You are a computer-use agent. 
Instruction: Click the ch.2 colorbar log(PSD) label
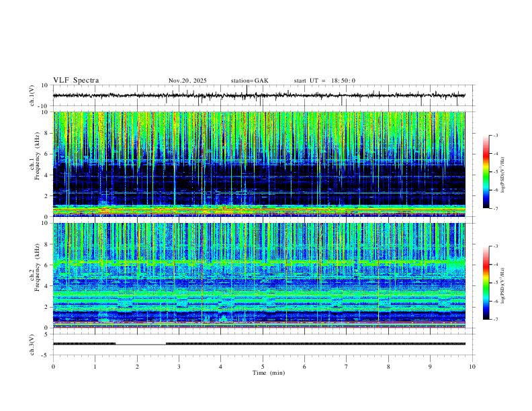(502, 285)
